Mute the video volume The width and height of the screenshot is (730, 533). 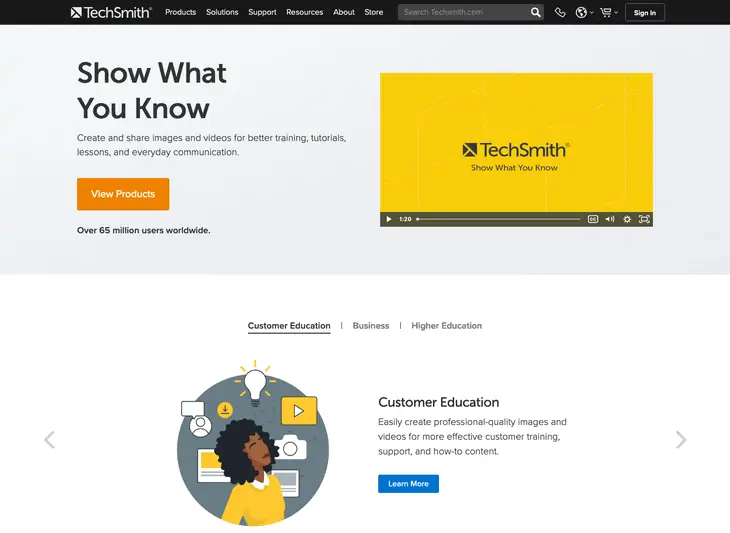(610, 219)
